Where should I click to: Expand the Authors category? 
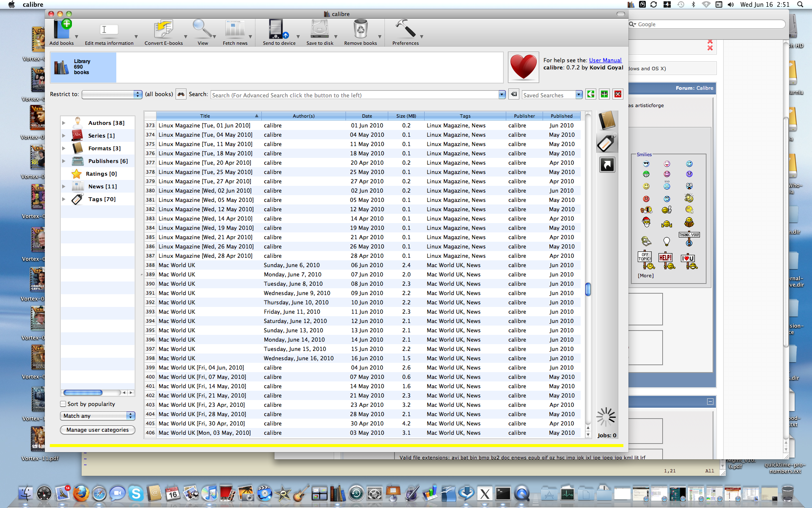coord(64,123)
